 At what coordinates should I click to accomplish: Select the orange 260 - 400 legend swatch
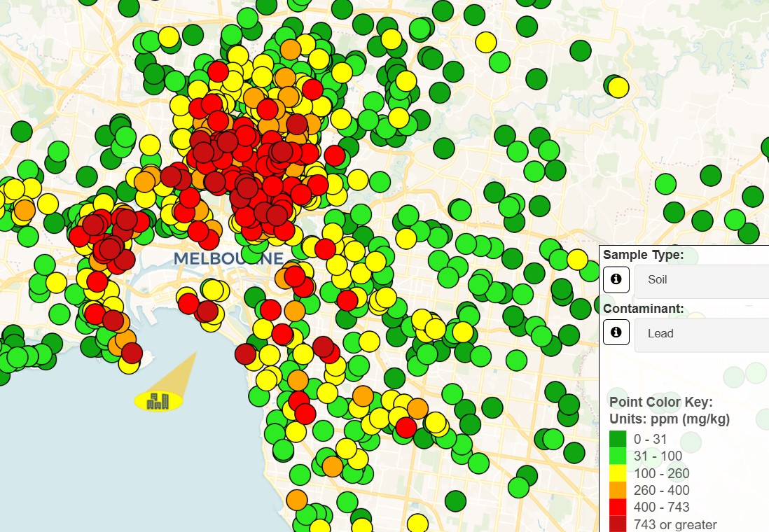click(618, 490)
